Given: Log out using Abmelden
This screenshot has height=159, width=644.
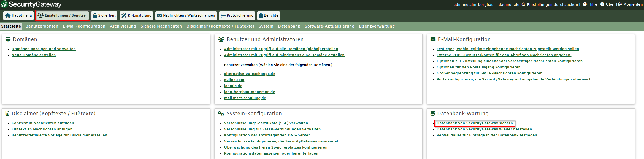Looking at the screenshot, I should [633, 4].
